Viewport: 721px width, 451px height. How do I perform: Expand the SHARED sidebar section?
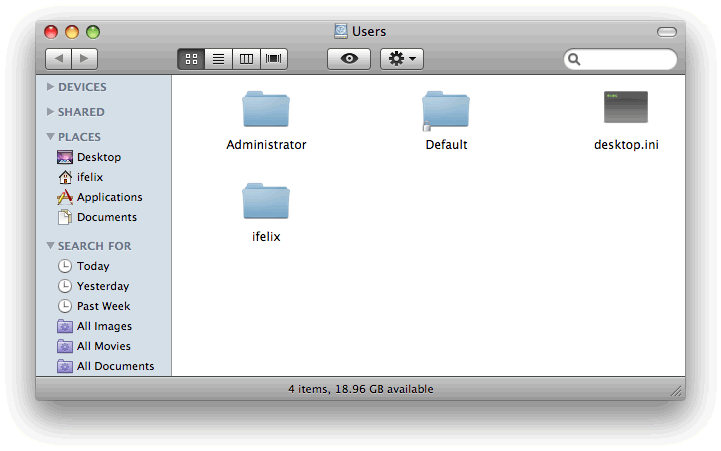[x=50, y=112]
